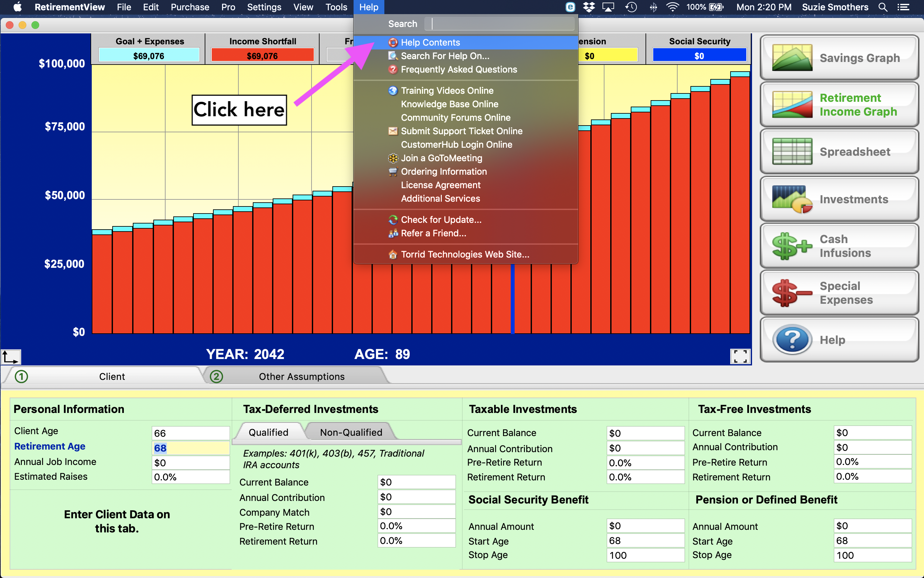This screenshot has width=924, height=578.
Task: Open macOS Spotlight search icon
Action: pos(882,7)
